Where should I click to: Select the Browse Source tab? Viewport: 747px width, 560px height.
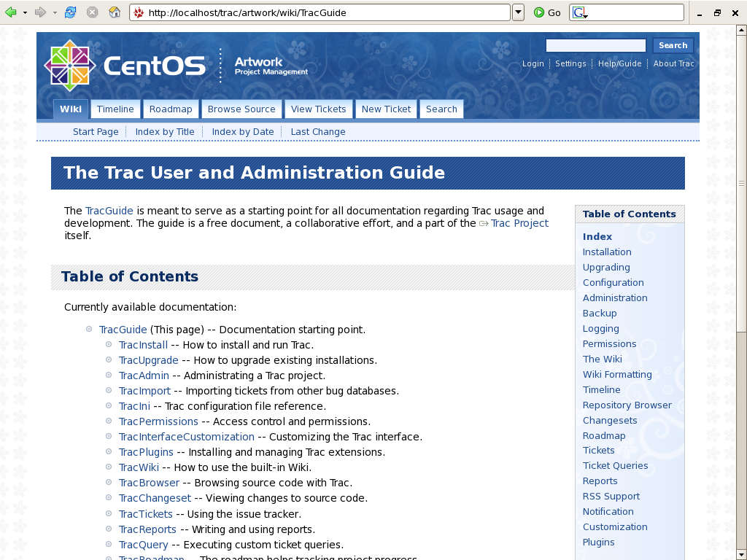pos(241,109)
